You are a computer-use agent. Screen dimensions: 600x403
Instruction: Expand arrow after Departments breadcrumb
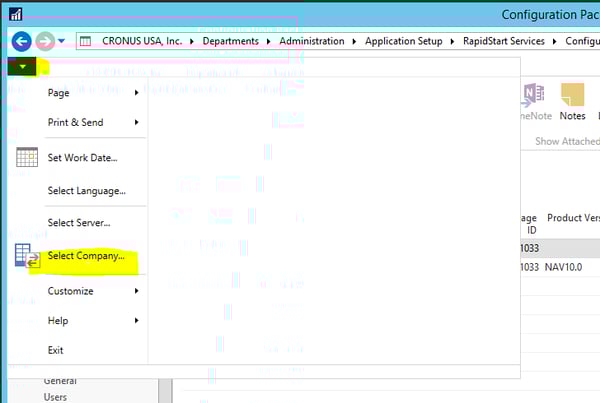coord(269,41)
